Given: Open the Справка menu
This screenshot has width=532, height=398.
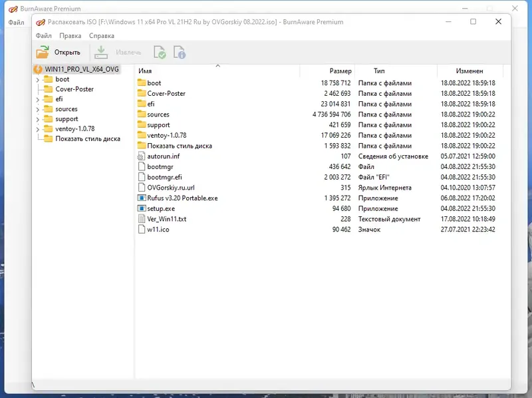Looking at the screenshot, I should point(102,36).
